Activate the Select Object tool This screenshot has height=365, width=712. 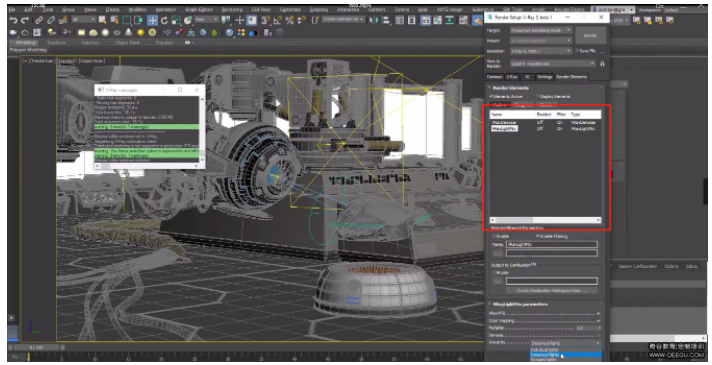103,20
